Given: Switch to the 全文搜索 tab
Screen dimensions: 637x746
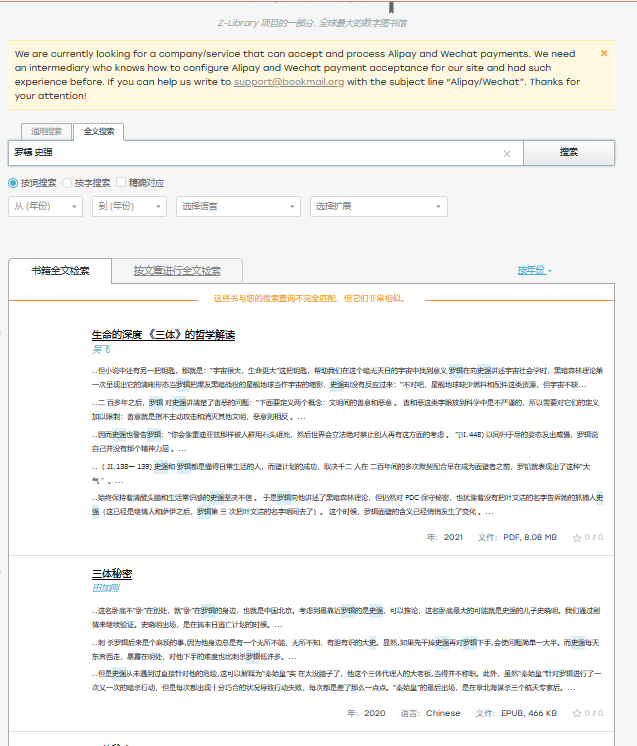Looking at the screenshot, I should [x=99, y=131].
